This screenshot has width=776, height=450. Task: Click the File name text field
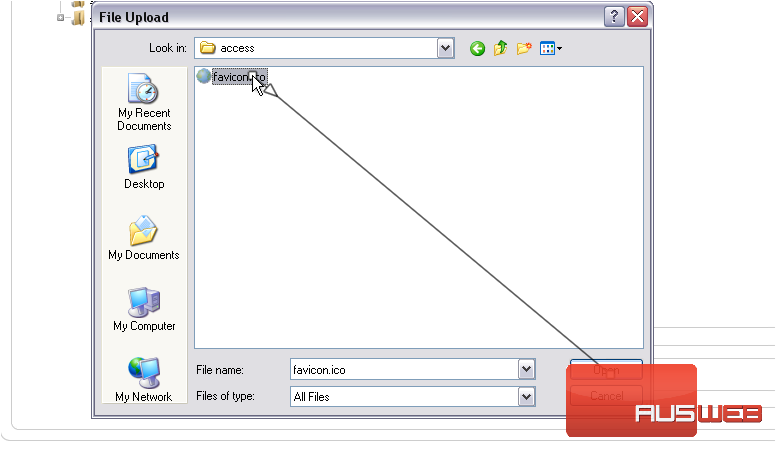click(404, 370)
